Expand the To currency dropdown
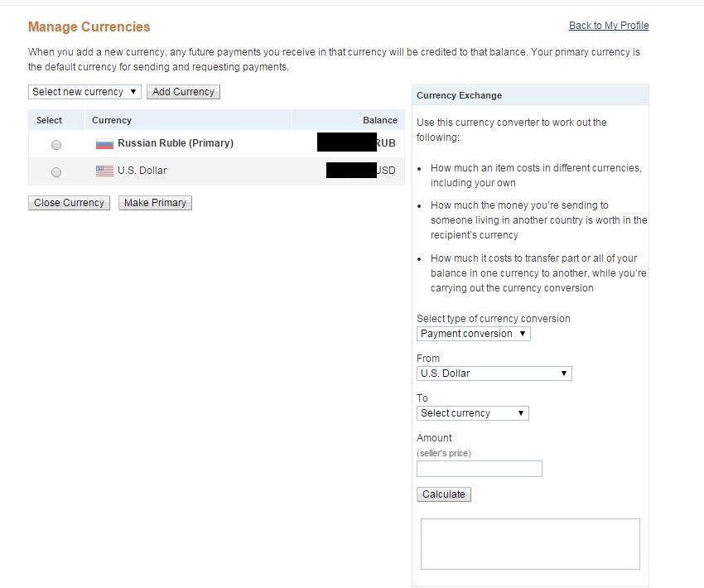This screenshot has height=588, width=704. point(472,413)
